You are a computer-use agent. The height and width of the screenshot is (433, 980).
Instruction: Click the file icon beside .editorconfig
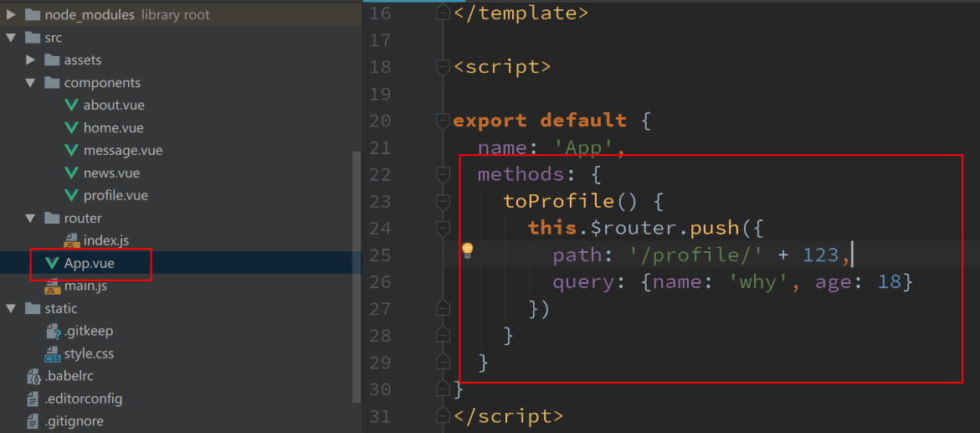click(33, 399)
